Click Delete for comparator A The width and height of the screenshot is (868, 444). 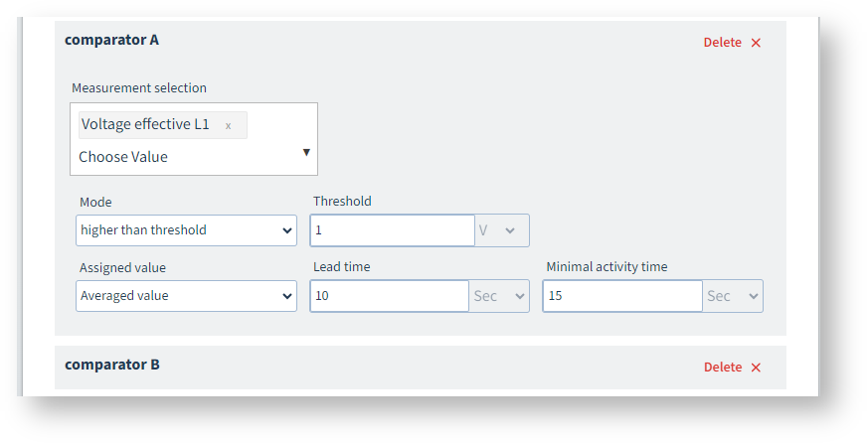[722, 43]
